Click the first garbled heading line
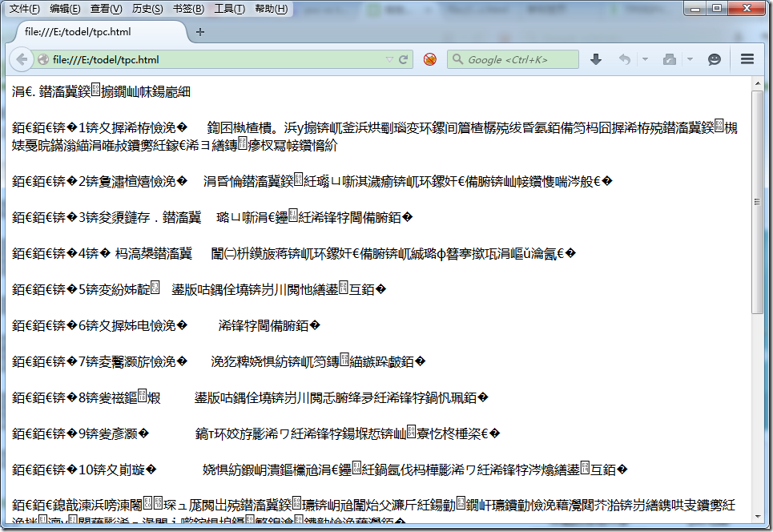The height and width of the screenshot is (532, 773). coord(101,91)
